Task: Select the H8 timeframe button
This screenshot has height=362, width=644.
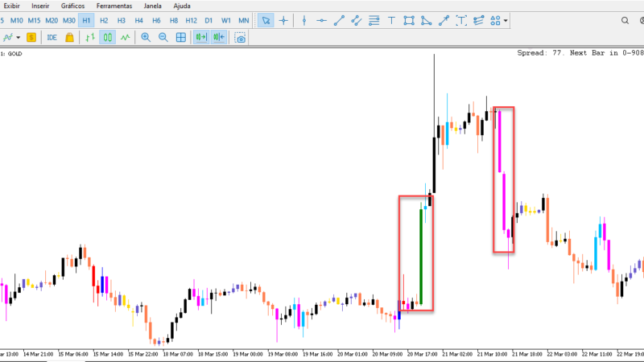Action: coord(174,21)
